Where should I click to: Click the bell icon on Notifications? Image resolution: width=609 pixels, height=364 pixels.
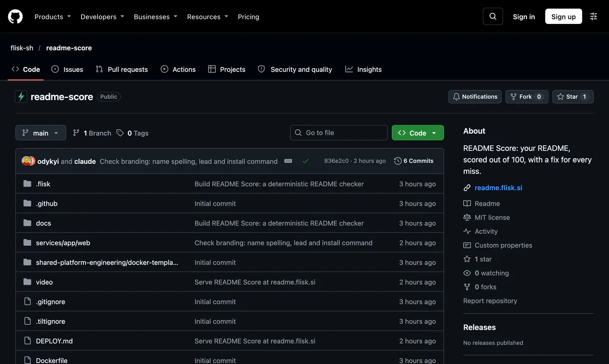pyautogui.click(x=457, y=97)
